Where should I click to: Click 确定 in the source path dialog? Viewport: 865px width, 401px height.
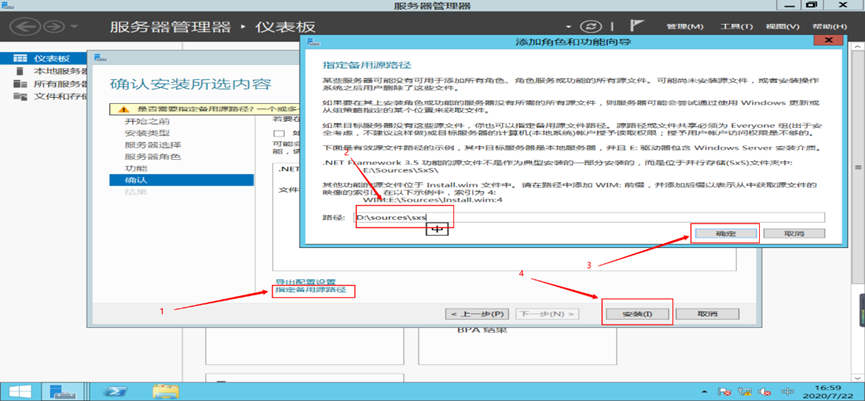point(725,233)
